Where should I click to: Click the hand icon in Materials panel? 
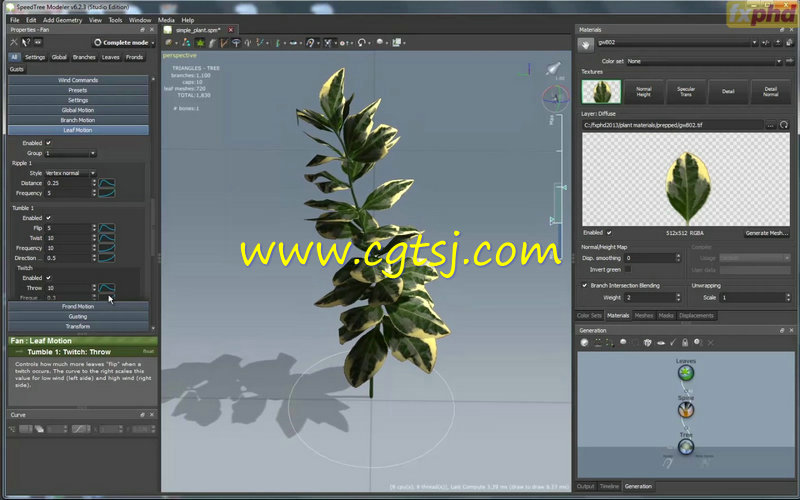(586, 44)
